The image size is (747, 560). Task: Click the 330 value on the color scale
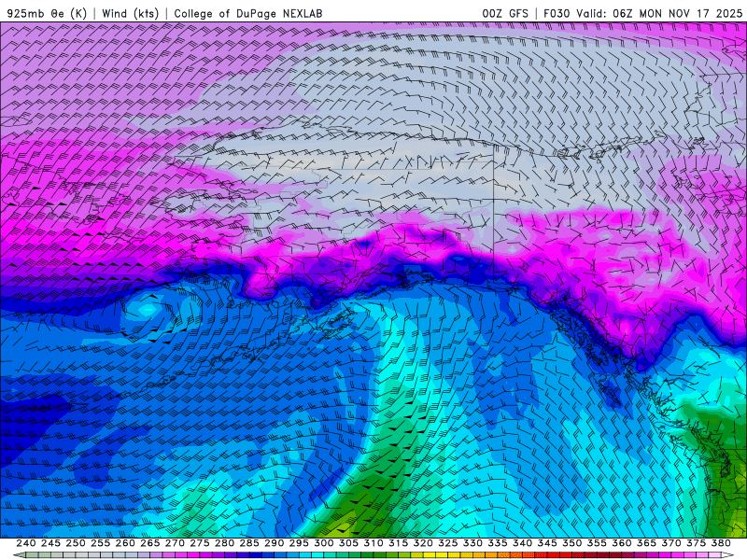472,543
